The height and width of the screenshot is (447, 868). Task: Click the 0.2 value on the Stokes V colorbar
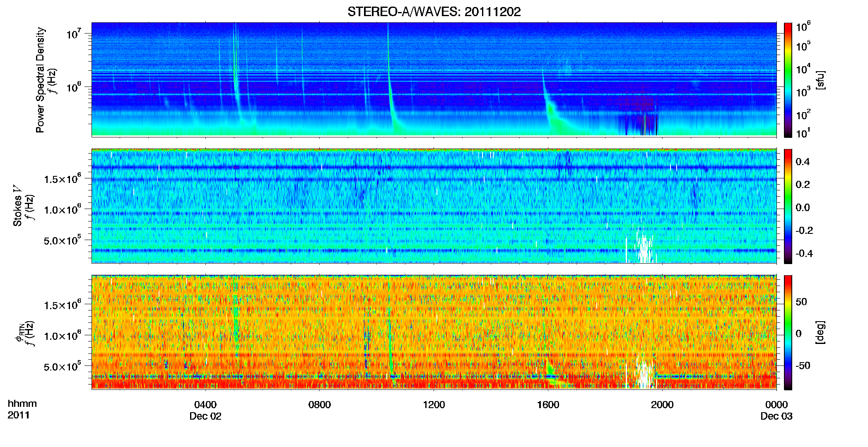803,185
